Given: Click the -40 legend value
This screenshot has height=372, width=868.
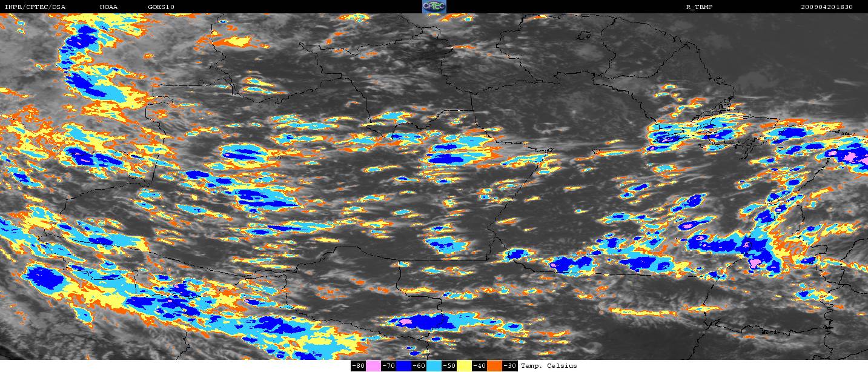Looking at the screenshot, I should tap(480, 366).
